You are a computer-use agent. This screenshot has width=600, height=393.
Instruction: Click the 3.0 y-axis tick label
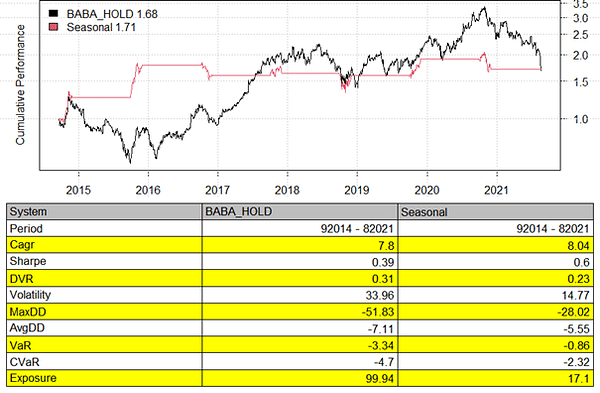580,18
